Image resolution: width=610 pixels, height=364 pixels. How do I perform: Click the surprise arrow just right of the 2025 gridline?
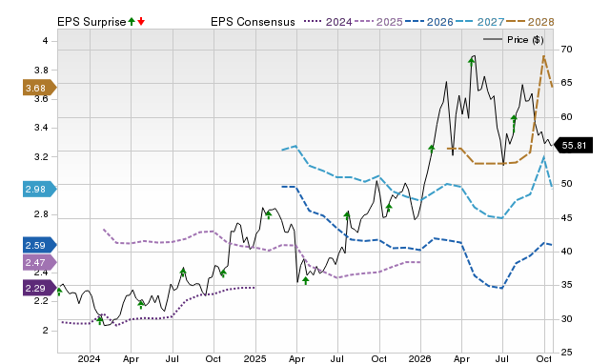[268, 214]
